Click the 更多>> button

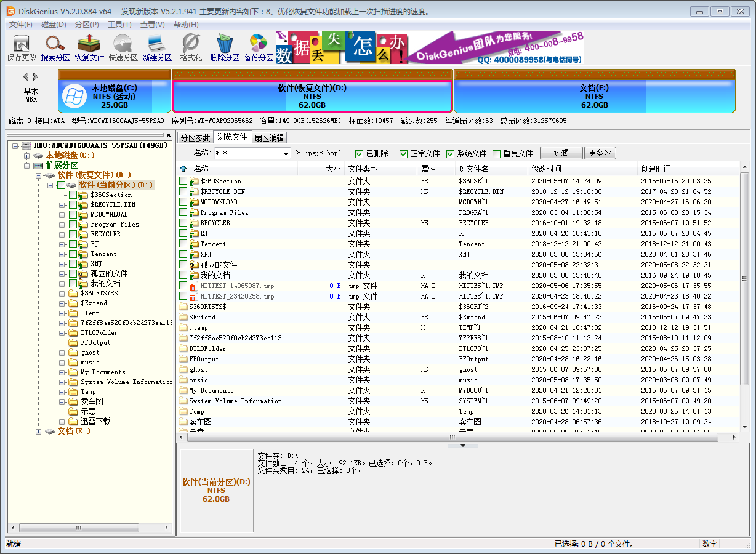click(x=600, y=153)
